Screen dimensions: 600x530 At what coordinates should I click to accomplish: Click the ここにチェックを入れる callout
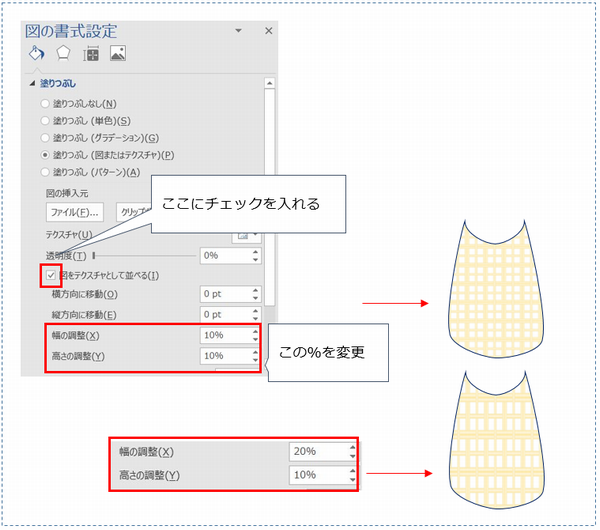click(x=248, y=204)
